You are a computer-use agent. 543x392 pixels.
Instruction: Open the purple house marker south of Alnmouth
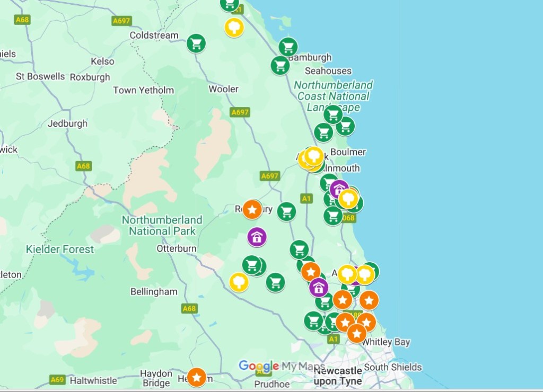(x=339, y=189)
